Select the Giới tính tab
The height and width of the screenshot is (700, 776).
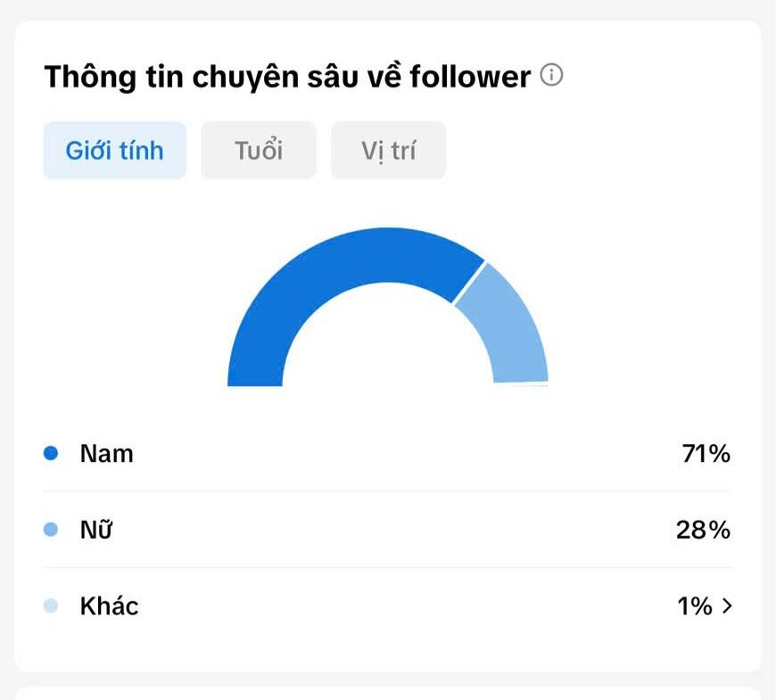(115, 151)
